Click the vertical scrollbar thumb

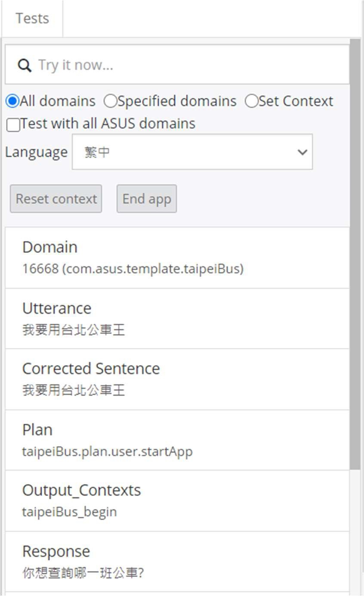[355, 254]
